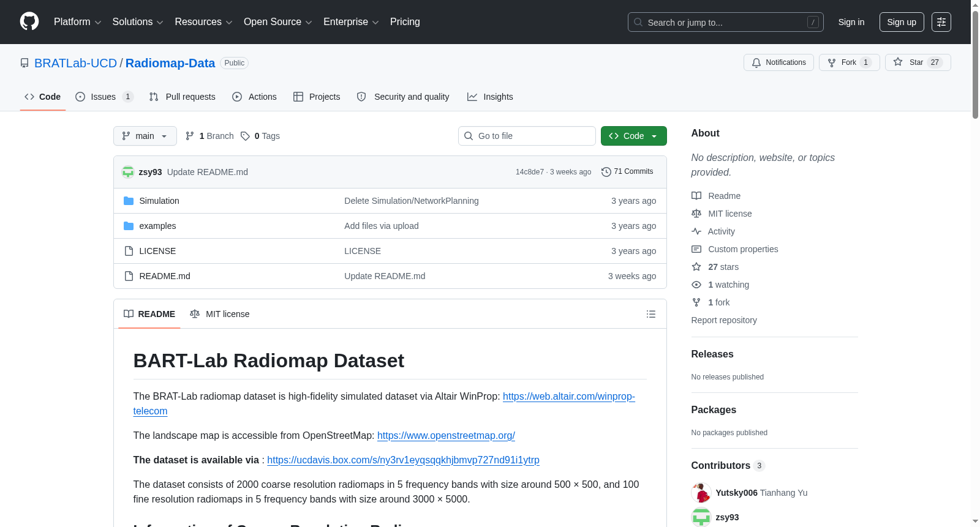This screenshot has height=527, width=980.
Task: Open the GitHub homepage logo
Action: pos(29,21)
